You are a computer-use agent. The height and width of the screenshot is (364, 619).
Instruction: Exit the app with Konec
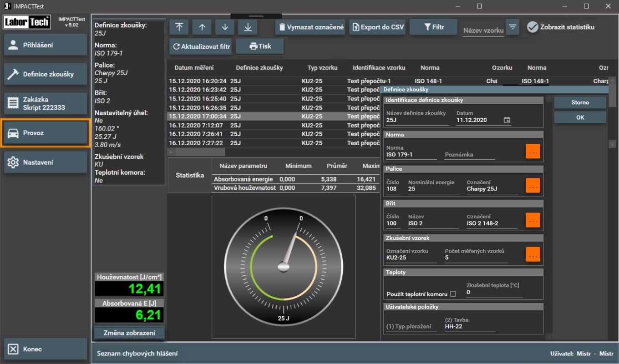pos(46,349)
